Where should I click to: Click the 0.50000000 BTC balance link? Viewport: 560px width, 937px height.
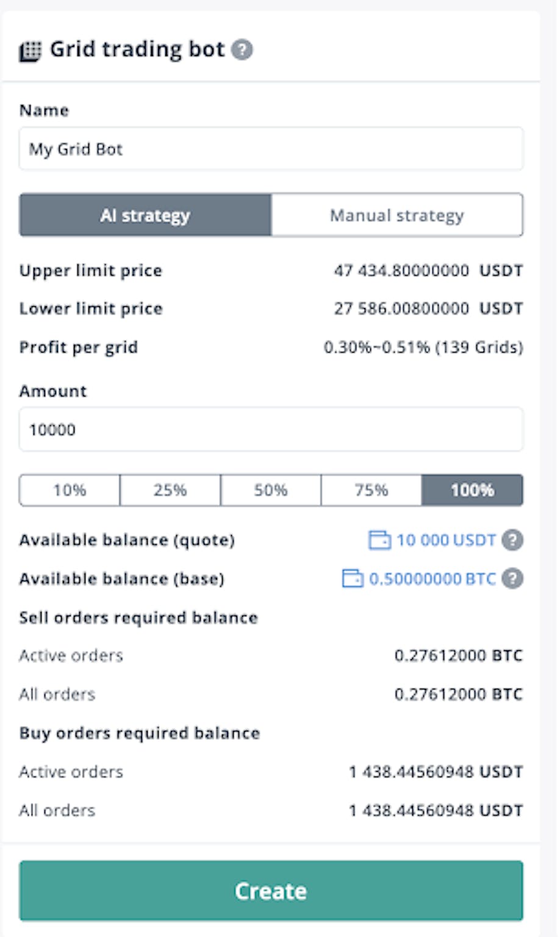[x=433, y=579]
